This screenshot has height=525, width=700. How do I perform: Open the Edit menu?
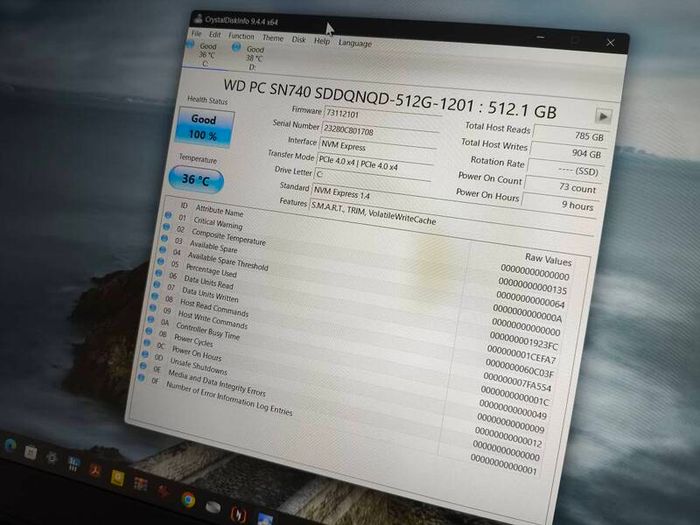[215, 34]
